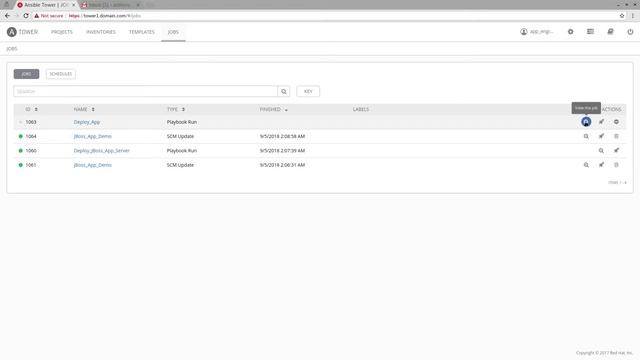640x360 pixels.
Task: Reload the page in the browser
Action: [x=26, y=16]
